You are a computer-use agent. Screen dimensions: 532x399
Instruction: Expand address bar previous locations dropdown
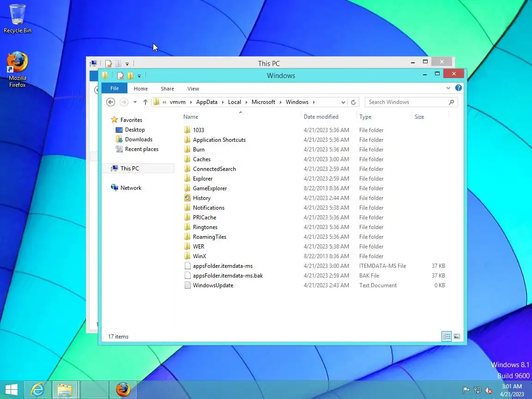pyautogui.click(x=344, y=102)
